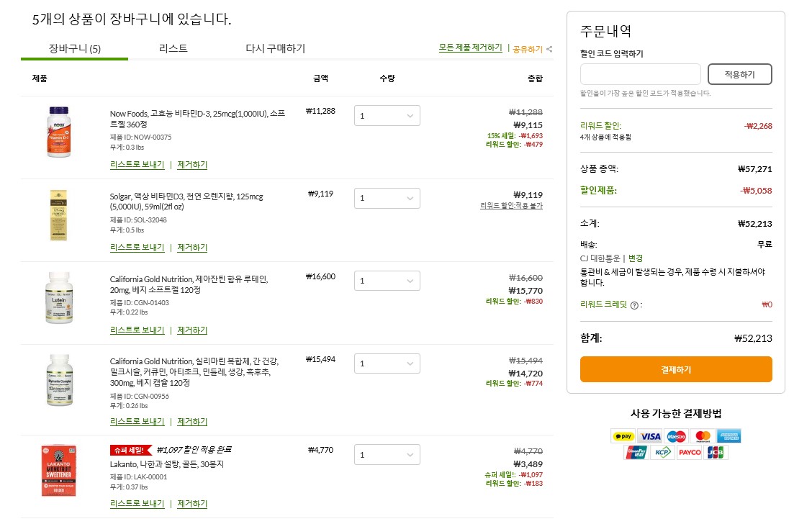The height and width of the screenshot is (524, 812).
Task: Click the American Express payment icon
Action: 729,436
